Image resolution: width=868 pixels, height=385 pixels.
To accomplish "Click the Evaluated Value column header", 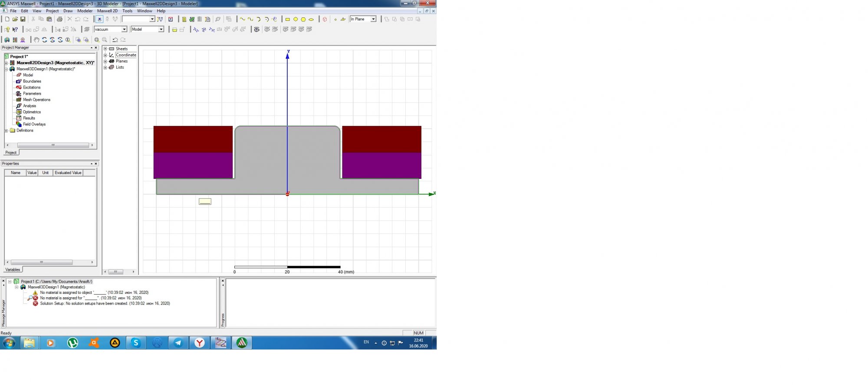I will pyautogui.click(x=68, y=173).
